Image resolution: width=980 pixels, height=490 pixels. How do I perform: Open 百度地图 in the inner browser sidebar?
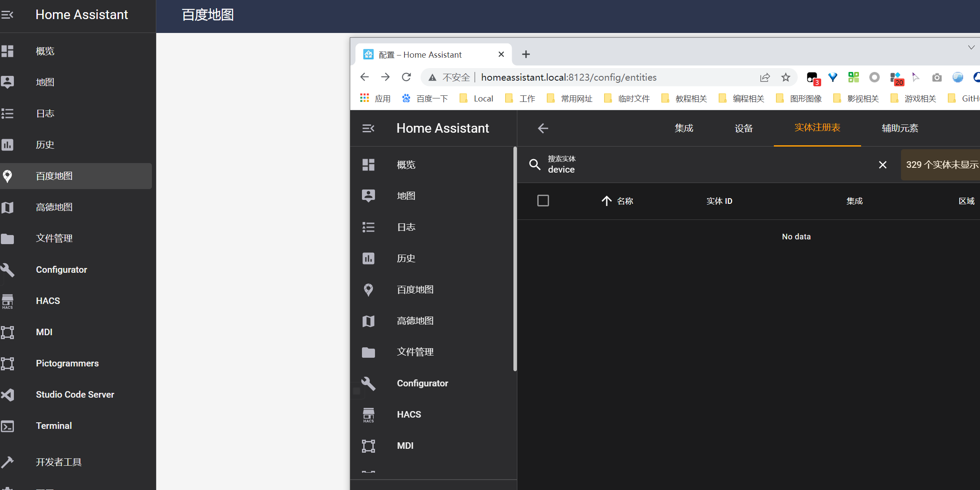(x=432, y=290)
